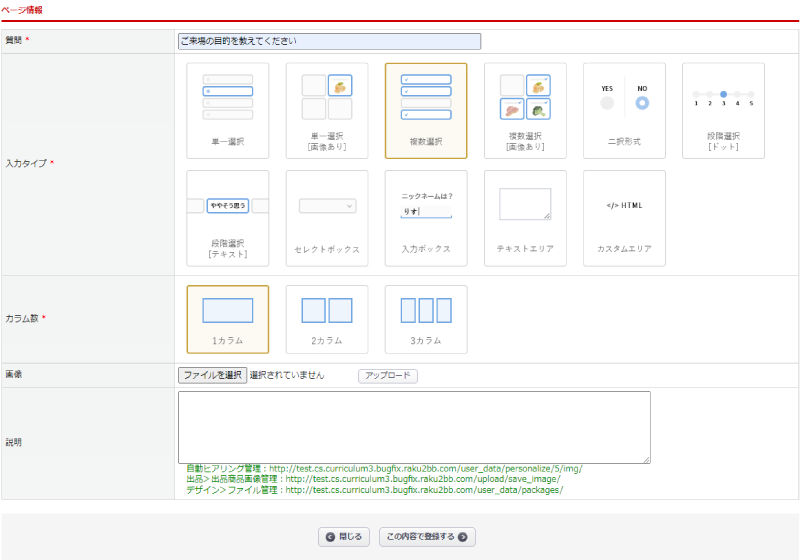The height and width of the screenshot is (560, 800).
Task: Choose the セレクトボックス input type
Action: (327, 218)
